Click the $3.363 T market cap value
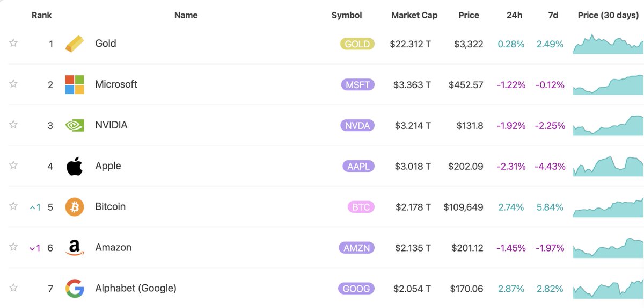The width and height of the screenshot is (644, 308). (x=412, y=85)
